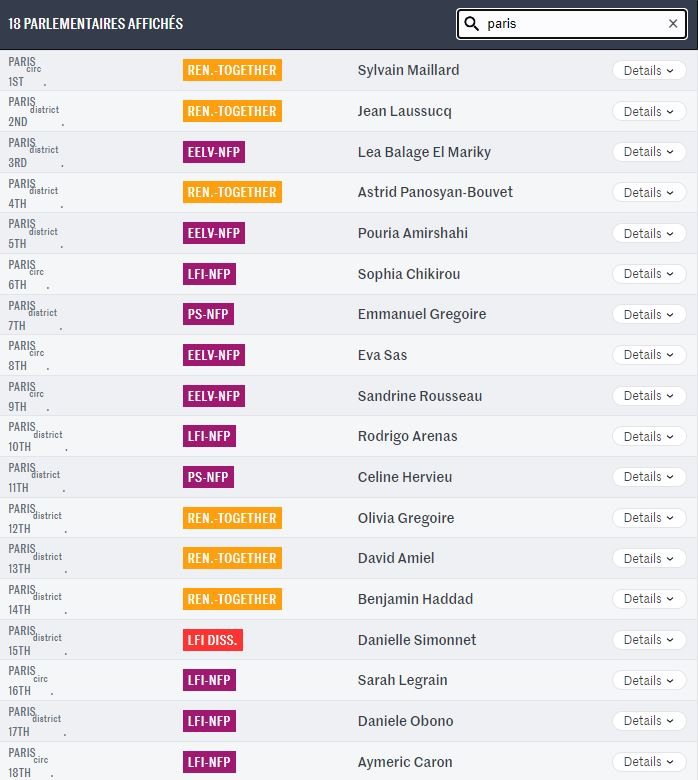Open Details for Pouria Amirshahi
Screen dimensions: 698x780
[649, 233]
